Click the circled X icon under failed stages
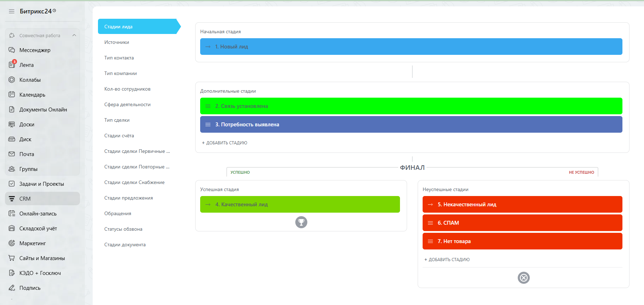Viewport: 644px width, 305px height. (x=524, y=278)
